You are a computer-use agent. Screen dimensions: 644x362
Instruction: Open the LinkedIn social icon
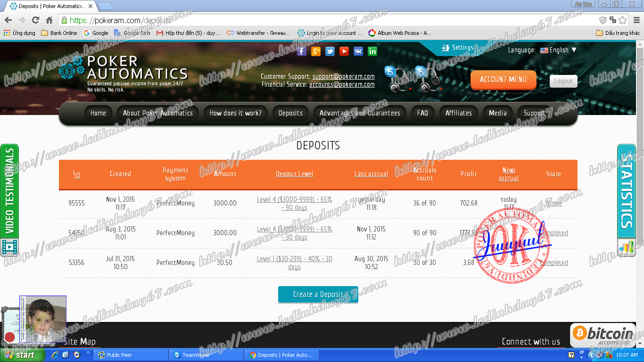372,51
